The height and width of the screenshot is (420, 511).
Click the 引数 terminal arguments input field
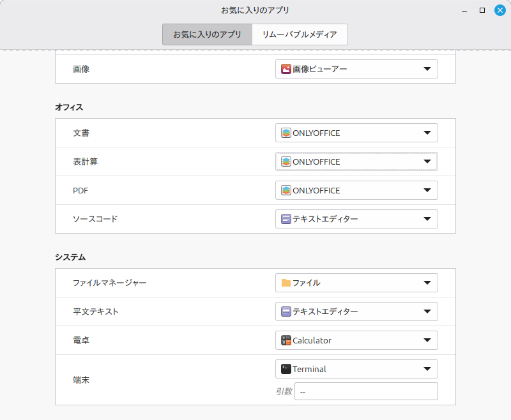tap(366, 391)
